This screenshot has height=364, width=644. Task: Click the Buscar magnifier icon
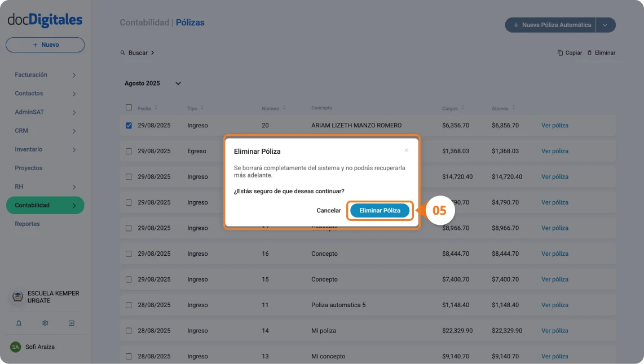(123, 52)
